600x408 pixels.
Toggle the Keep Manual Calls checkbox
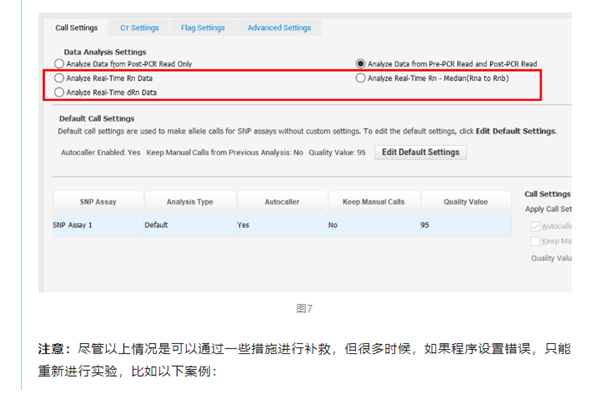(x=535, y=241)
